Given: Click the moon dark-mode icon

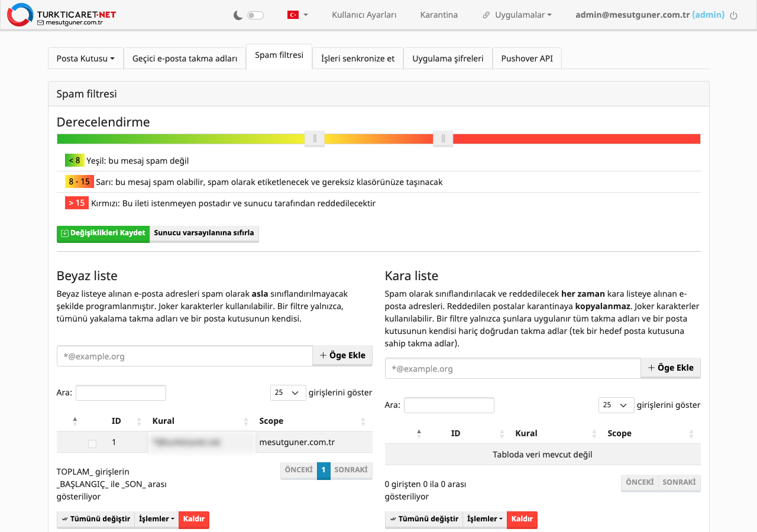Looking at the screenshot, I should tap(238, 15).
